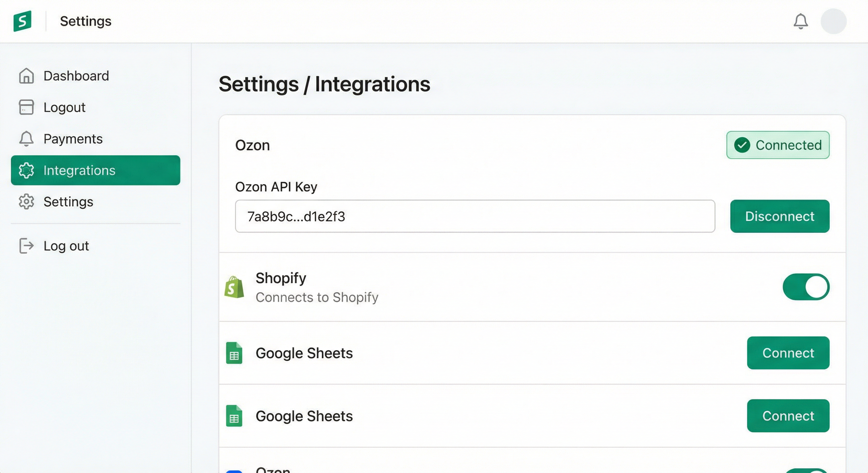This screenshot has width=868, height=473.
Task: Go to Dashboard in the sidebar
Action: click(x=76, y=76)
